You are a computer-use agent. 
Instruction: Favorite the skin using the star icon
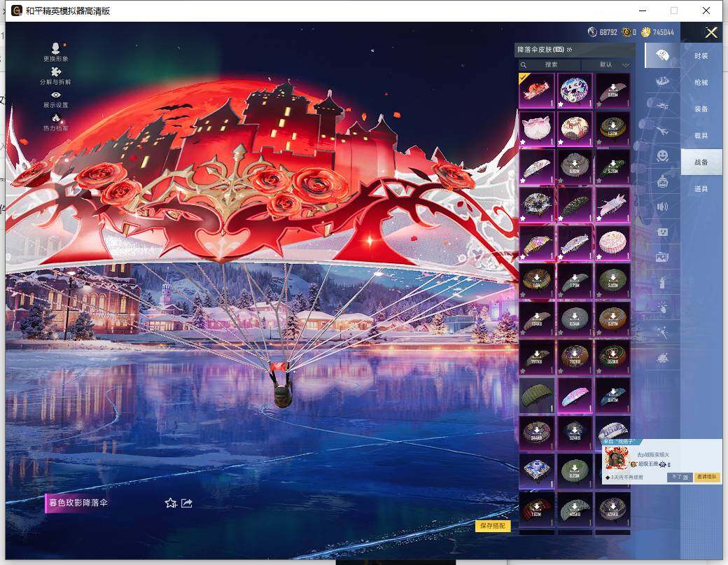(170, 503)
